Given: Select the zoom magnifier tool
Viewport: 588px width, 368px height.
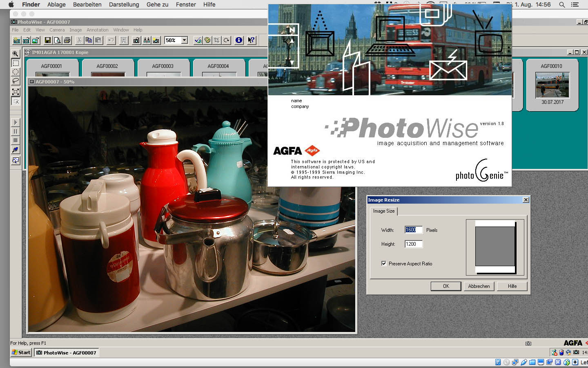Looking at the screenshot, I should (16, 54).
